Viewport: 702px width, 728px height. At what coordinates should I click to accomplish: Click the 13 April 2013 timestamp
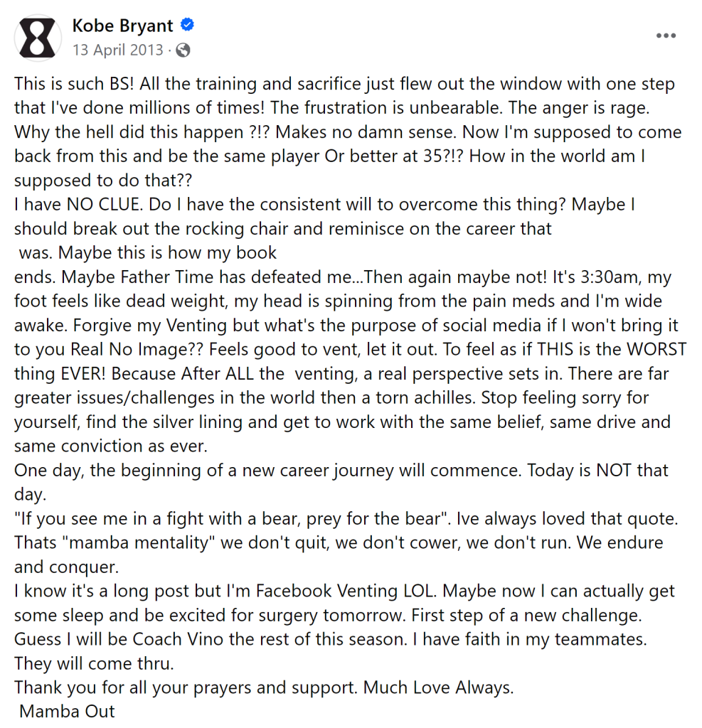117,50
